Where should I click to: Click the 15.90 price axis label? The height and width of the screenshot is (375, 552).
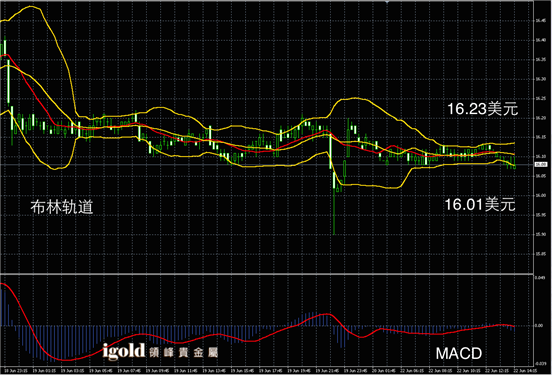click(x=540, y=234)
